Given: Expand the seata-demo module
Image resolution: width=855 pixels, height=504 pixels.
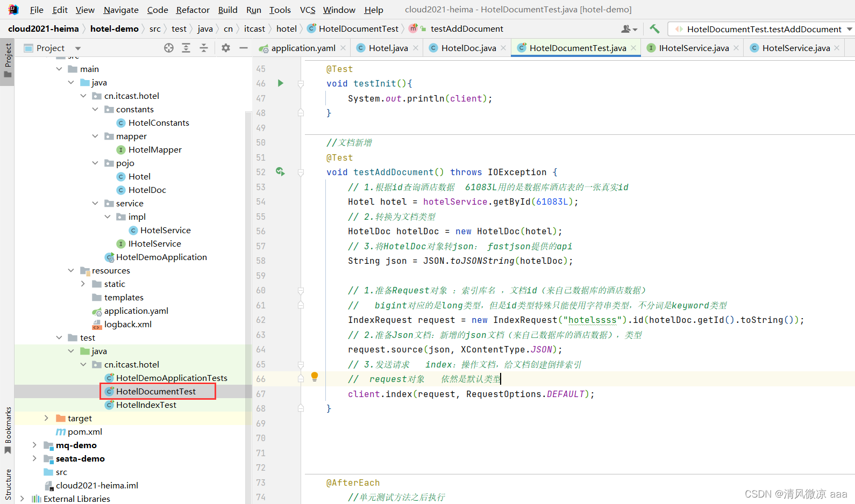Looking at the screenshot, I should [x=35, y=459].
